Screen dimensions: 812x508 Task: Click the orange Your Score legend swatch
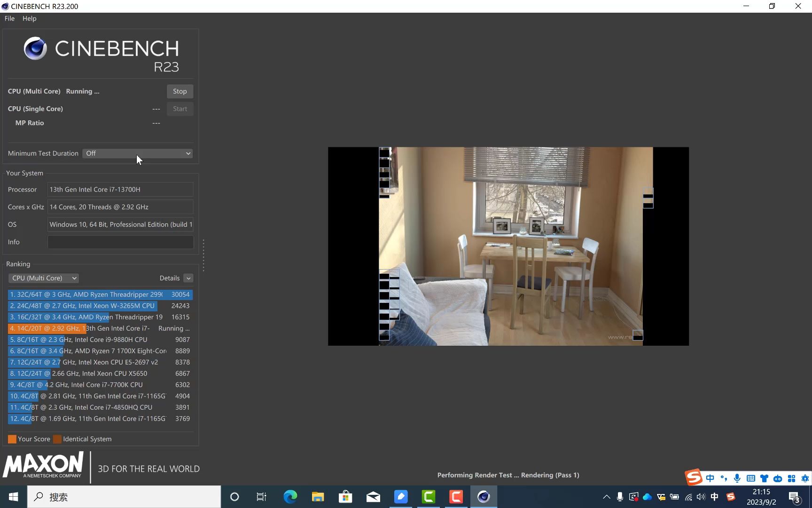pyautogui.click(x=12, y=439)
